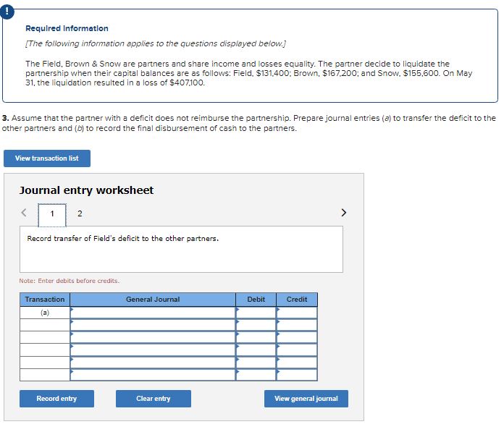Click the Transaction column header
The image size is (504, 432).
tap(45, 300)
